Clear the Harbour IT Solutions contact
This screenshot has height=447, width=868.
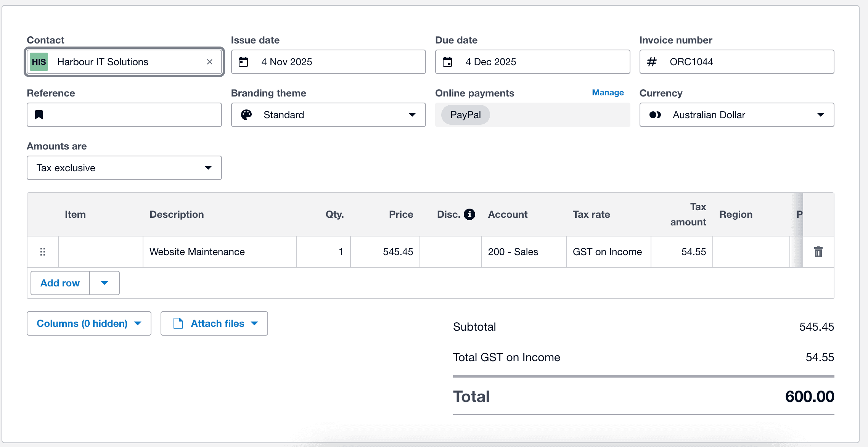click(x=209, y=62)
